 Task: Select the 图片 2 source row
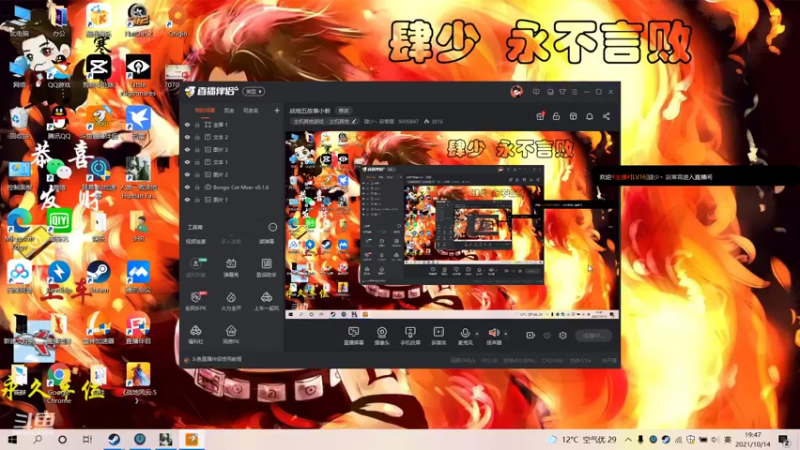point(232,174)
